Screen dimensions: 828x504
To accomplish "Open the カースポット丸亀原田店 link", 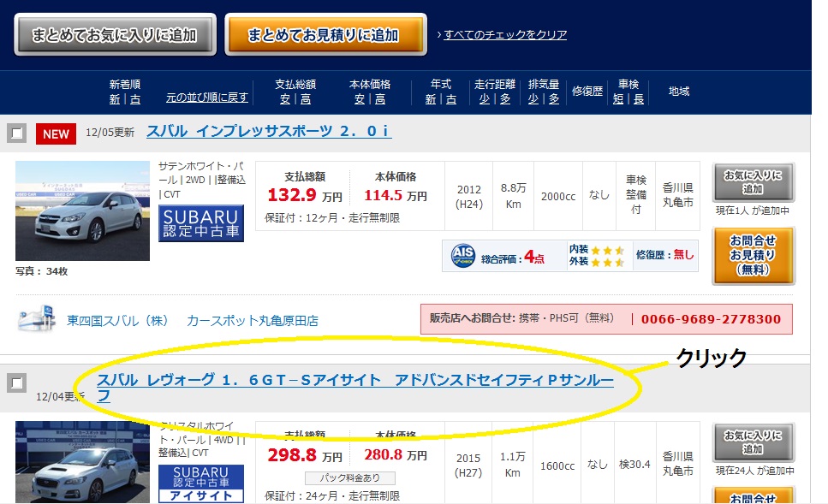I will [x=253, y=321].
